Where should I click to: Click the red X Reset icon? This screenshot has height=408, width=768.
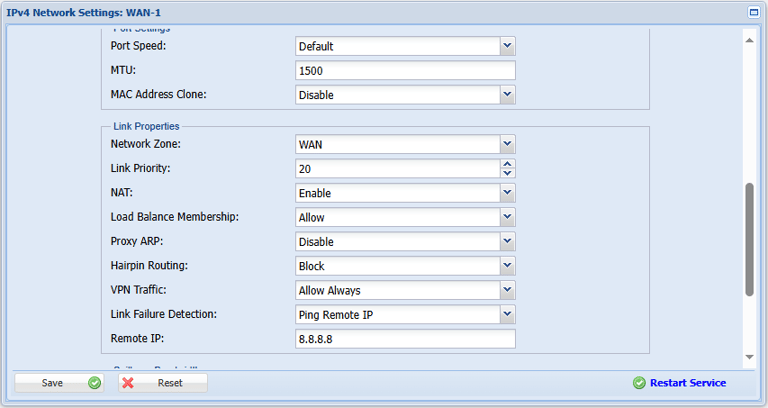127,383
